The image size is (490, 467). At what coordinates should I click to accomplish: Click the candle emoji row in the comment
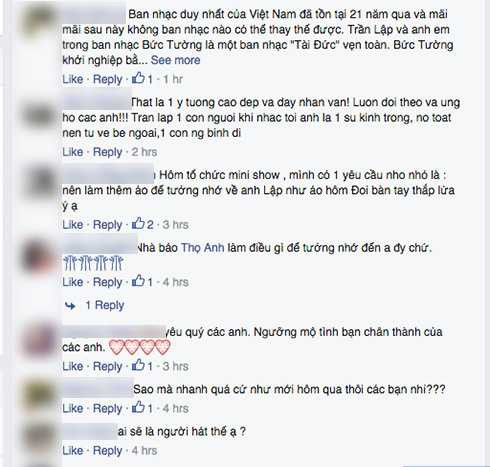tap(93, 263)
